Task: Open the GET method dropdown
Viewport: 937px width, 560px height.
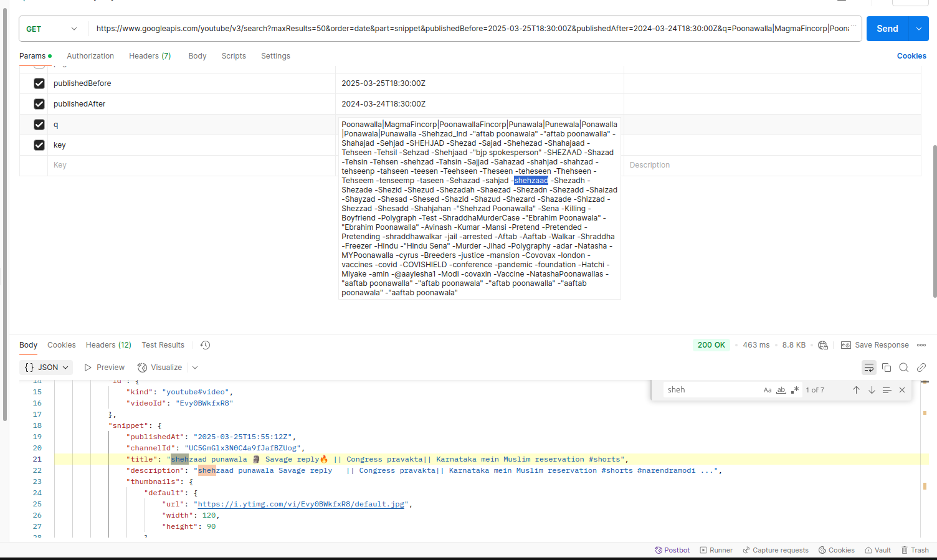Action: (52, 29)
